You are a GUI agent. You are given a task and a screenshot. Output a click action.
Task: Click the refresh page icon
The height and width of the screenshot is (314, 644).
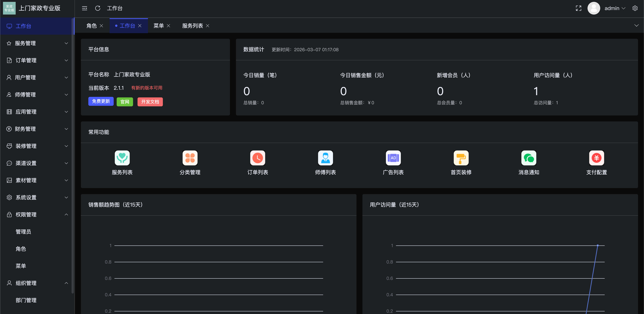click(98, 8)
